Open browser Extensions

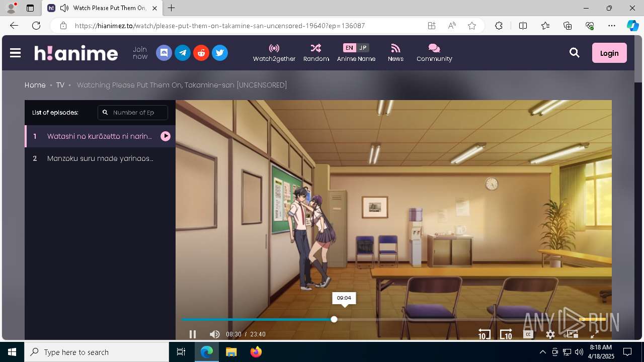[x=499, y=26]
